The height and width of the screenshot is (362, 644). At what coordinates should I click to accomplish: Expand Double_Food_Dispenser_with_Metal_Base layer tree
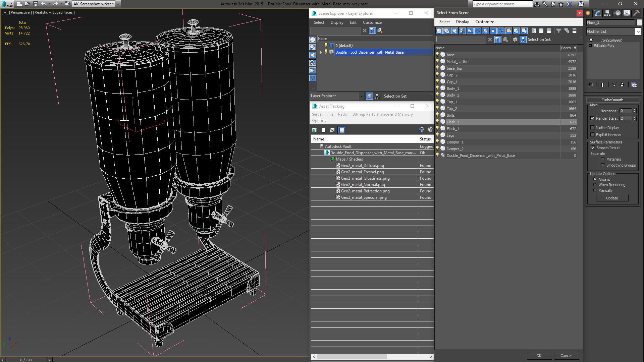(x=321, y=52)
